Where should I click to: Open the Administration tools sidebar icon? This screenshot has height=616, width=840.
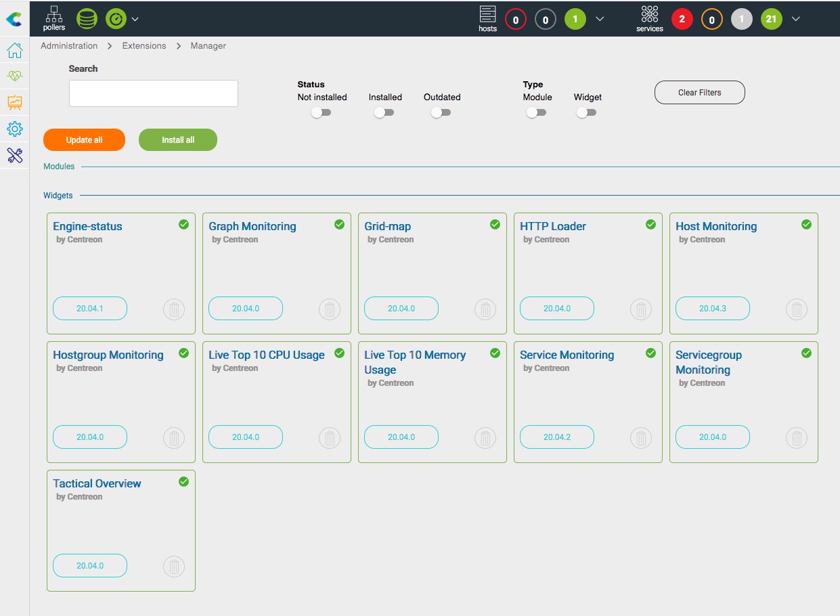(x=15, y=155)
